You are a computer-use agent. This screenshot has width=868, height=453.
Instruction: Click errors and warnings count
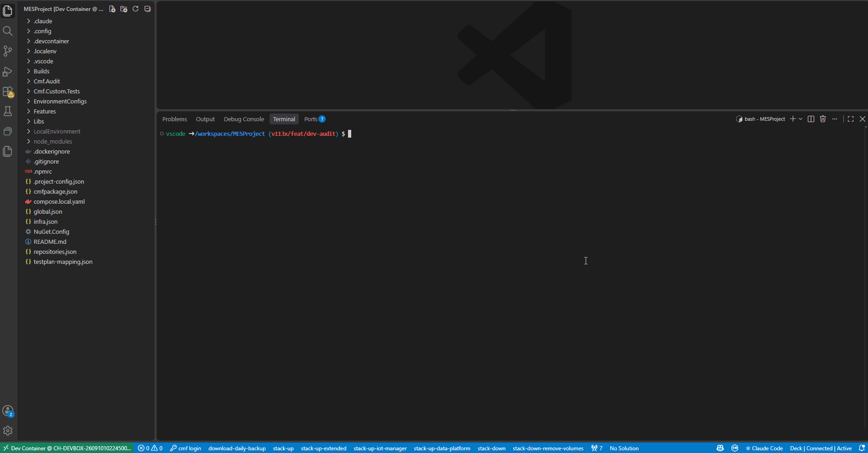151,448
